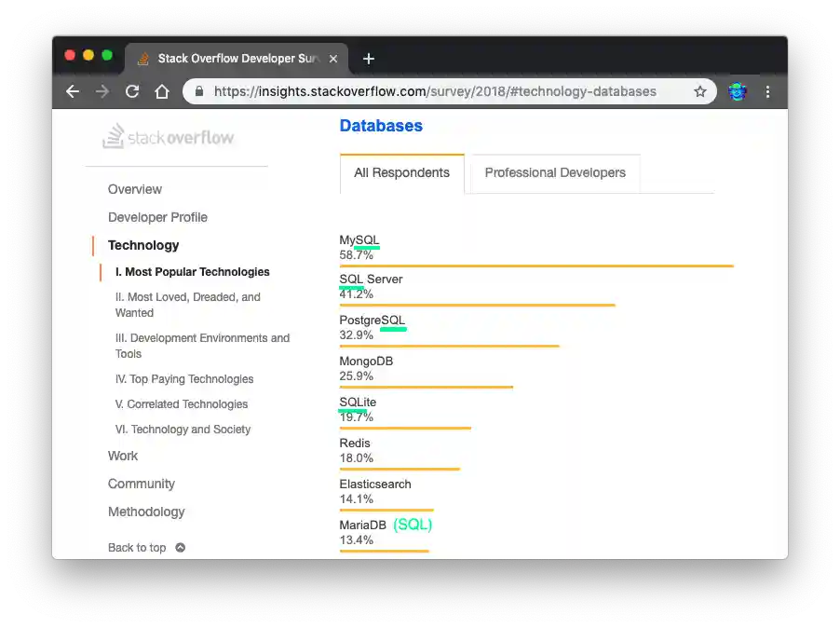Reload the Stack Overflow survey page
840x628 pixels.
132,91
